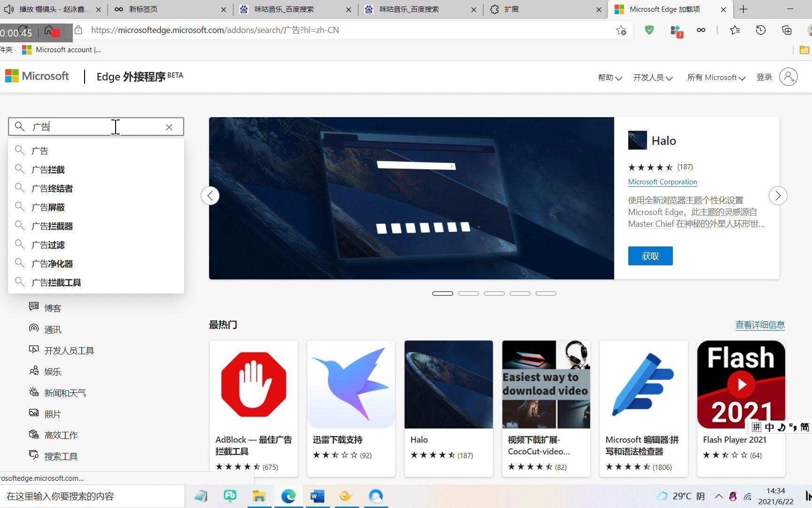The image size is (812, 508).
Task: Click the 登录 sign-in link
Action: pyautogui.click(x=764, y=77)
